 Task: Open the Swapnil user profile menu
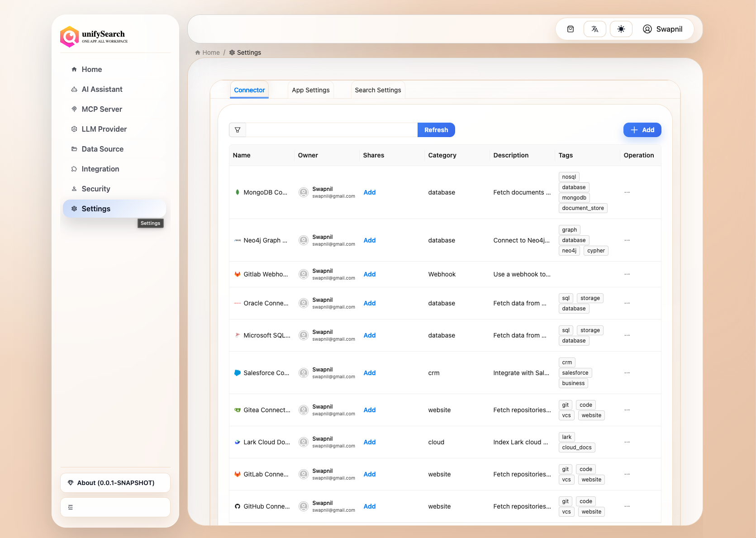(663, 29)
